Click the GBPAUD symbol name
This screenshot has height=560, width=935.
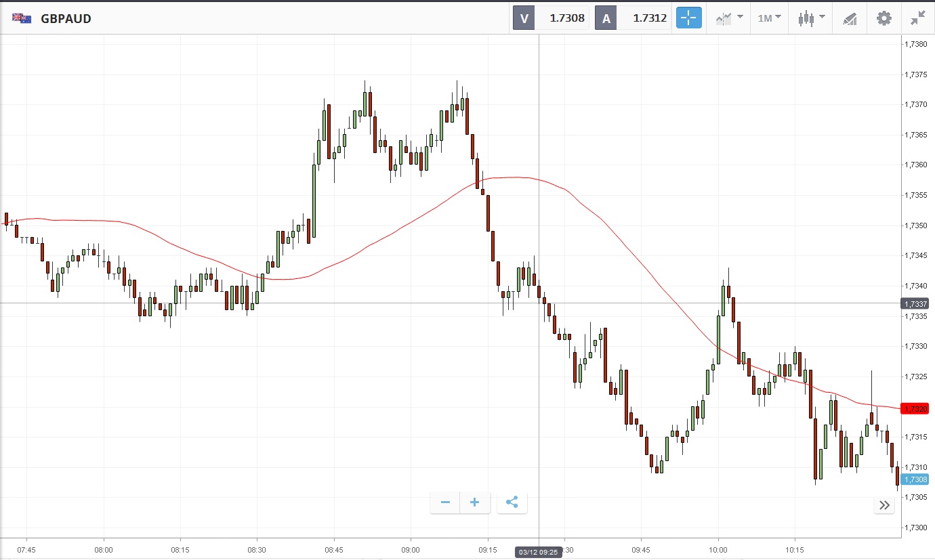(66, 18)
